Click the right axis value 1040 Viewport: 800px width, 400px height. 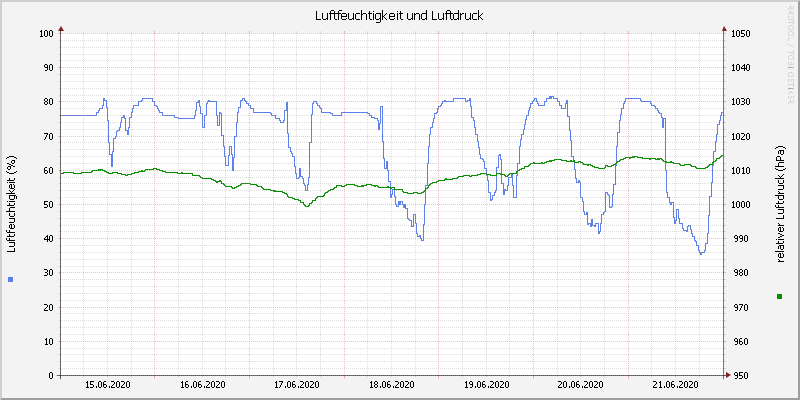[x=740, y=68]
